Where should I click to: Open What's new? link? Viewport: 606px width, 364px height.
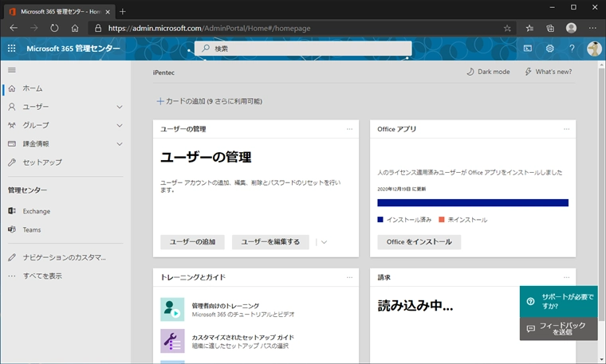pos(549,72)
